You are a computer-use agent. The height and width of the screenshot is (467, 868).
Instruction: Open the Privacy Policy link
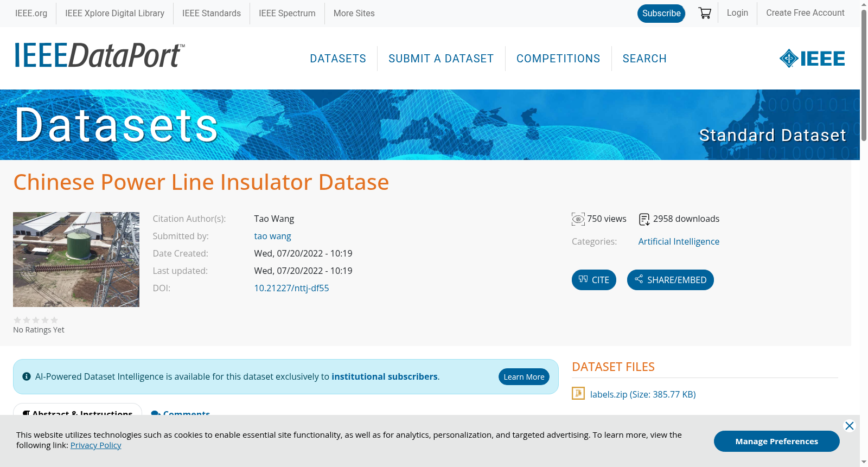click(96, 445)
